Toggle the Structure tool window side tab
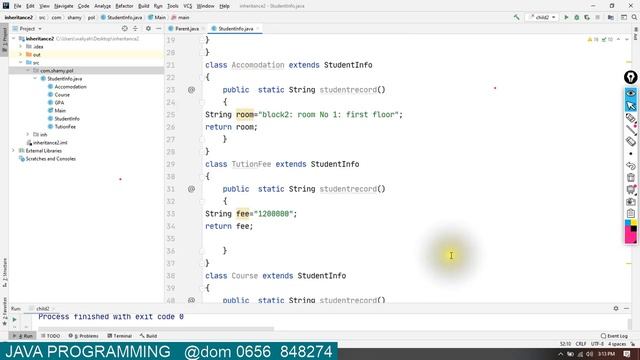This screenshot has height=360, width=640. (4, 272)
